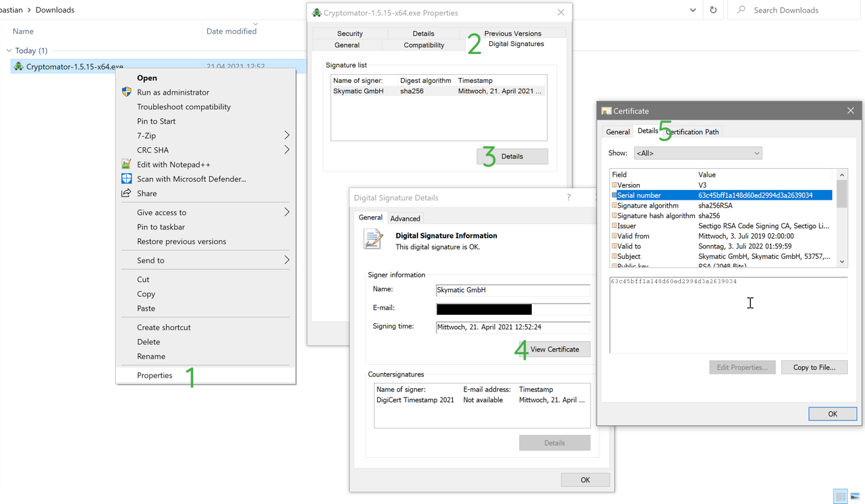The height and width of the screenshot is (504, 865).
Task: Select the Serial number row in certificate
Action: point(722,195)
